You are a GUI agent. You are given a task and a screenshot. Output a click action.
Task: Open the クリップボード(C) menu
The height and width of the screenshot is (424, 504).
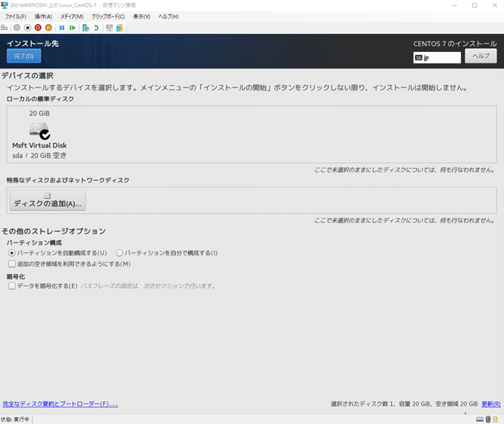pyautogui.click(x=108, y=17)
